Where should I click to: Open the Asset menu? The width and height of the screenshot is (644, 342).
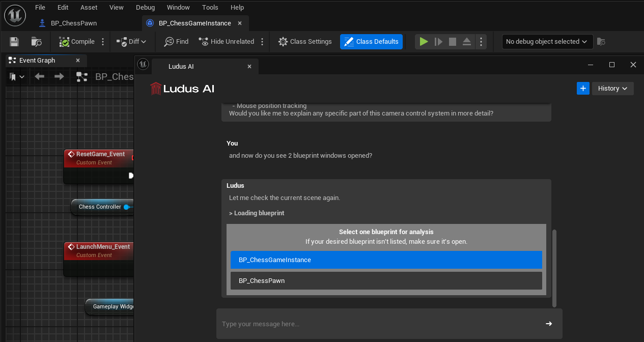tap(89, 7)
